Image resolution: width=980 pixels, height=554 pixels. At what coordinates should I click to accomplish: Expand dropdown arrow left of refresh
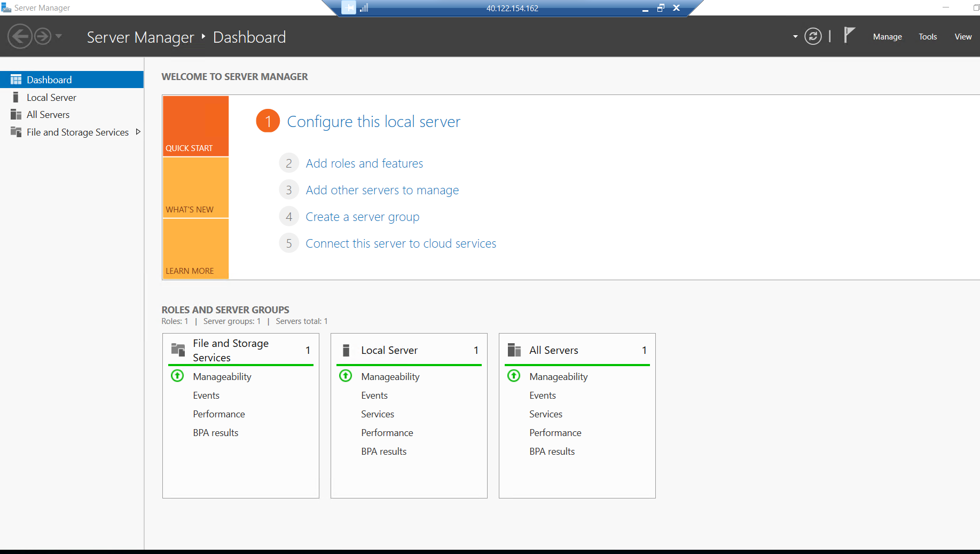pyautogui.click(x=795, y=37)
